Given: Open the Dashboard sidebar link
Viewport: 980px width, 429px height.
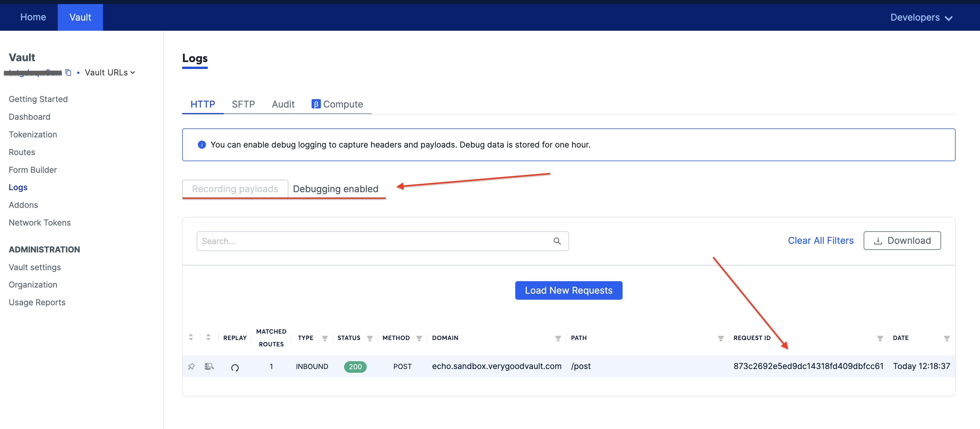Looking at the screenshot, I should coord(29,117).
